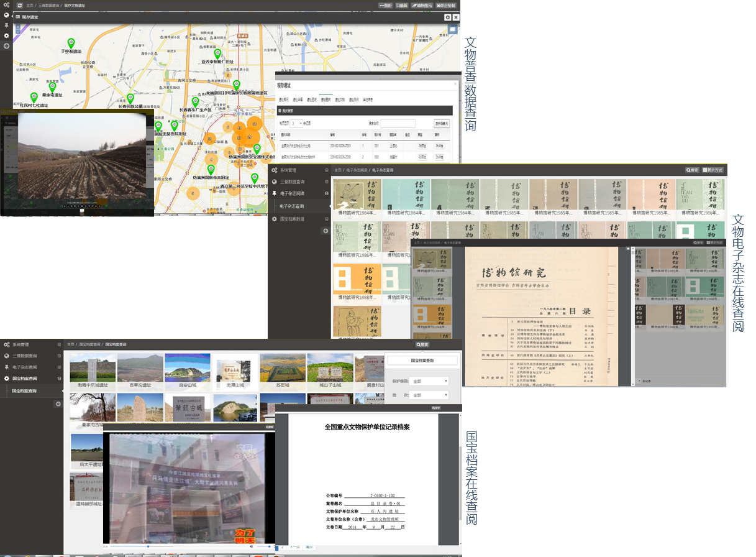Open the 自安山城 thumbnail
756x557 pixels.
(187, 371)
